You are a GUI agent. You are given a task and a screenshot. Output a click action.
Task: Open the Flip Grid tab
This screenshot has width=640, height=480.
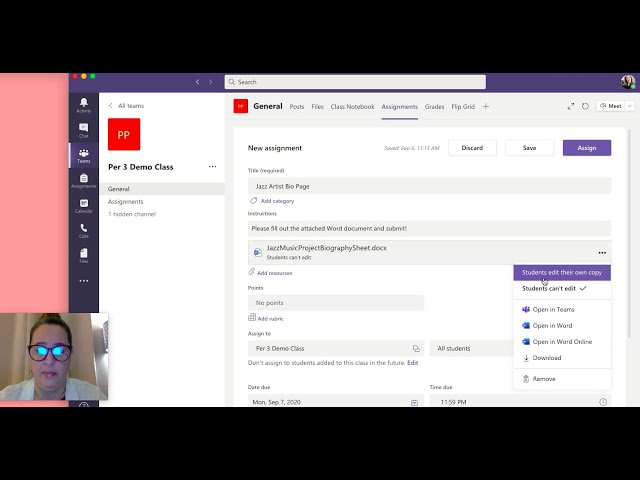(463, 107)
